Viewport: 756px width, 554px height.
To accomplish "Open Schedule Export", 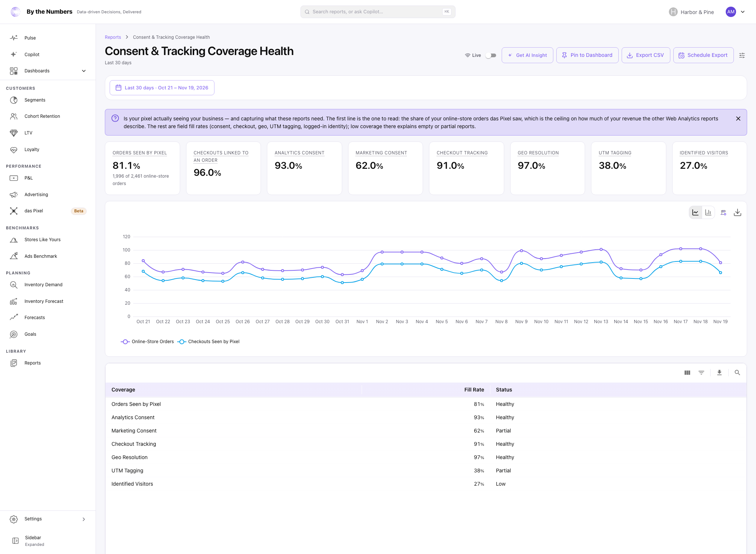I will [703, 55].
